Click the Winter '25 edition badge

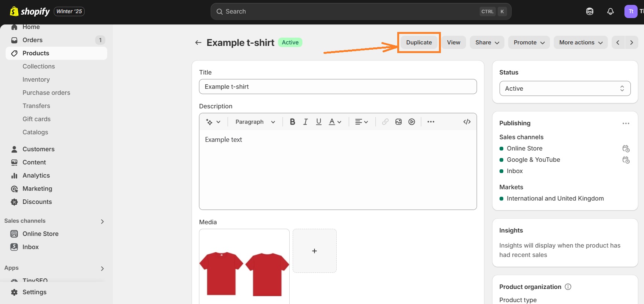(69, 12)
